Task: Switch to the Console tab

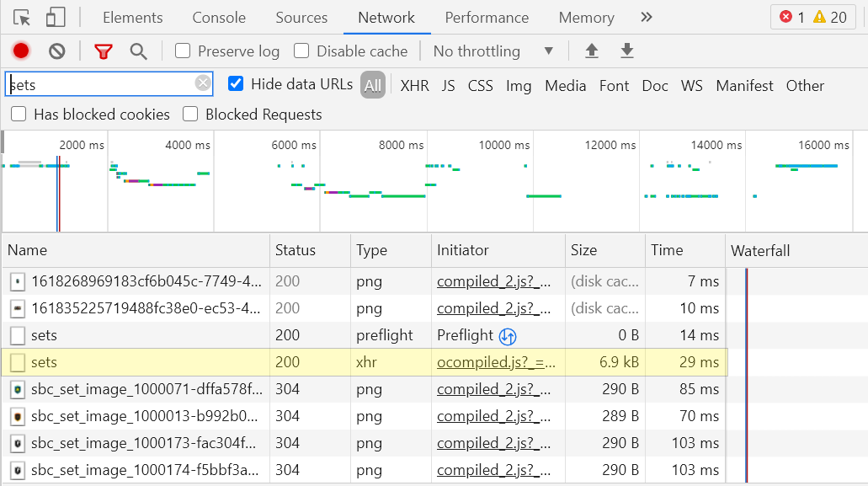Action: point(219,18)
